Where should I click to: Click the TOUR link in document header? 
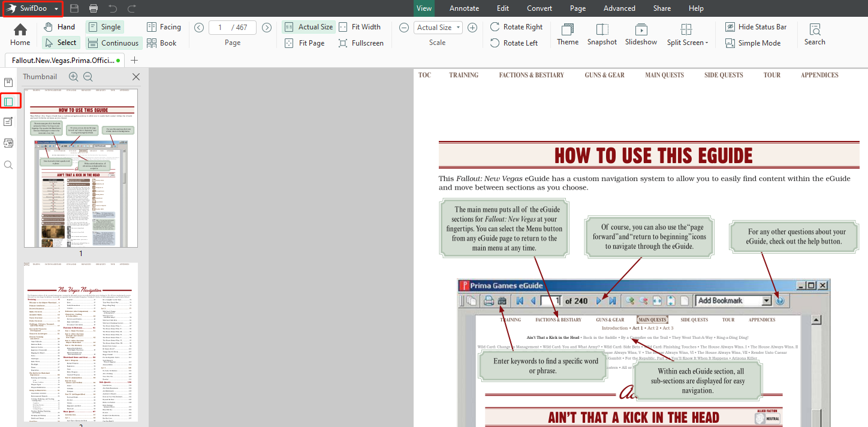[x=772, y=75]
